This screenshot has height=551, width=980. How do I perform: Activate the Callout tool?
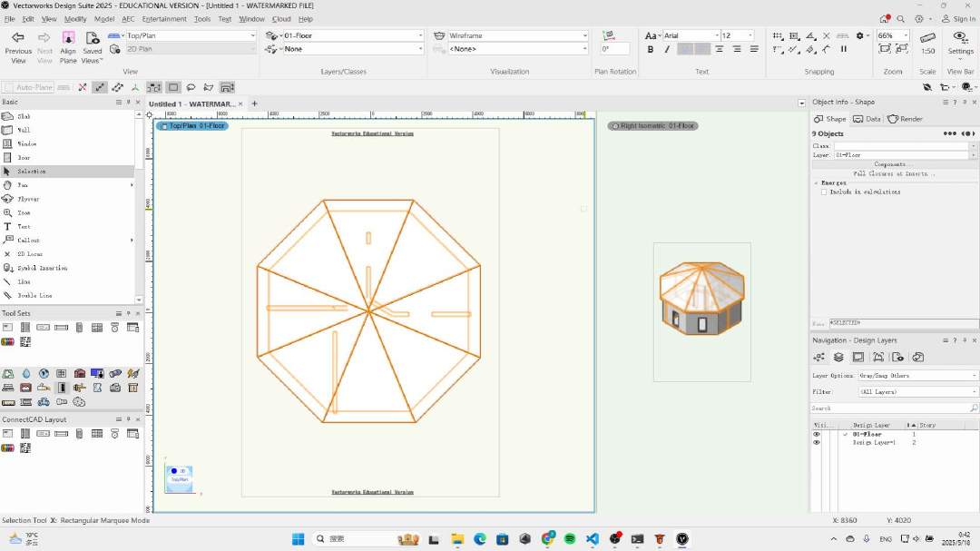27,240
